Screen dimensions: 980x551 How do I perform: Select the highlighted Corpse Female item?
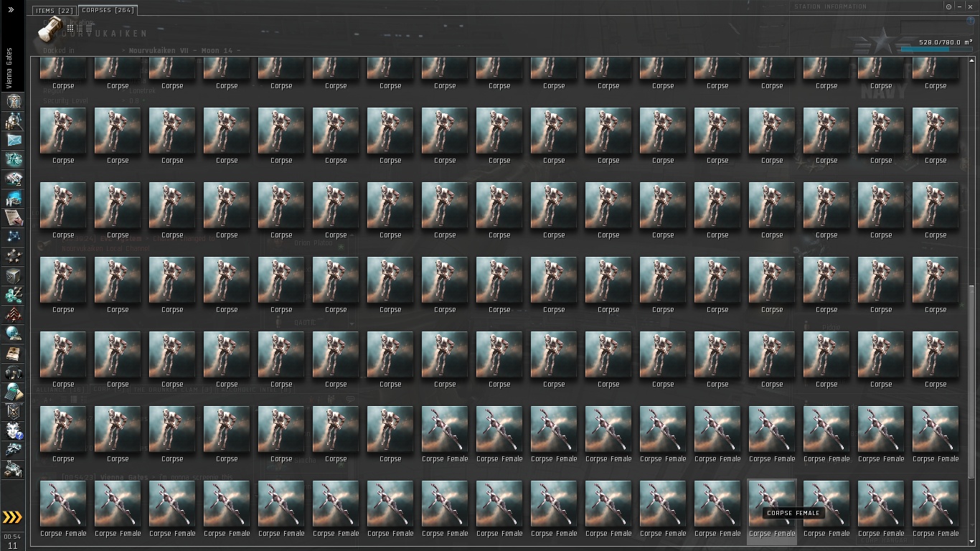coord(772,511)
